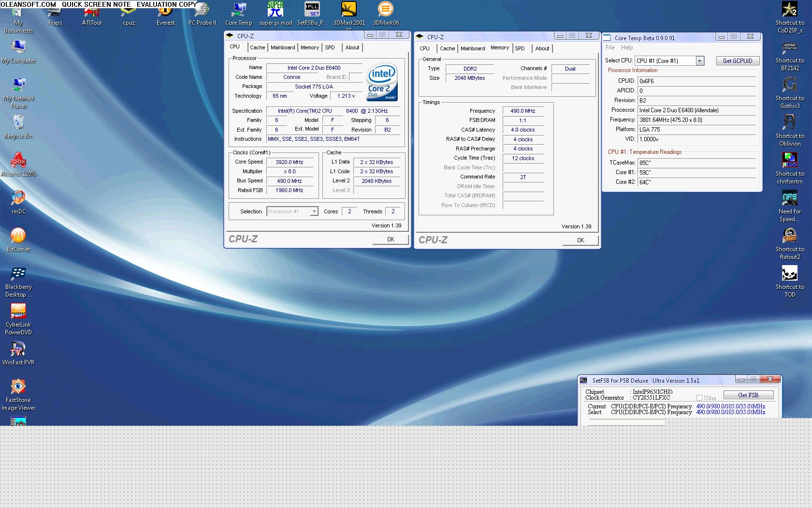Launch CyberLink PowerDVD shortcut
The width and height of the screenshot is (812, 508).
pyautogui.click(x=18, y=320)
